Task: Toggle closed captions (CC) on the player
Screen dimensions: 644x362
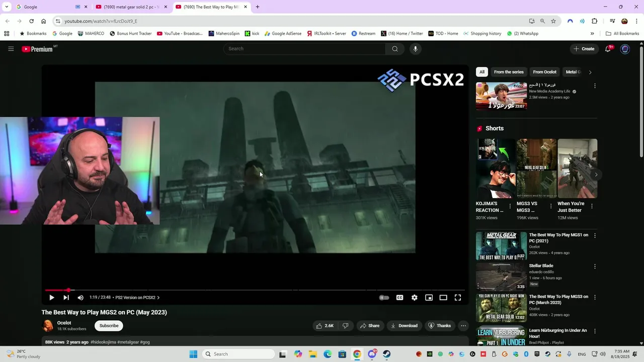Action: [x=399, y=298]
